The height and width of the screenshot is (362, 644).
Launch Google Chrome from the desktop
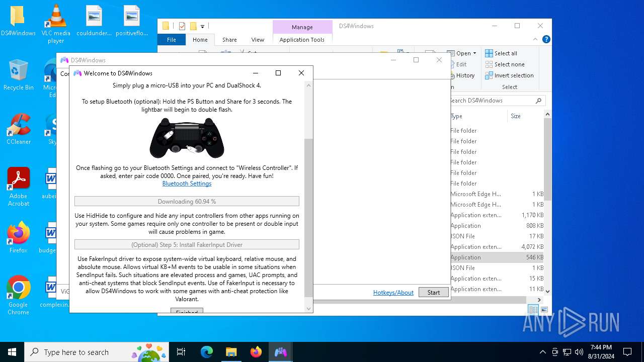point(18,296)
